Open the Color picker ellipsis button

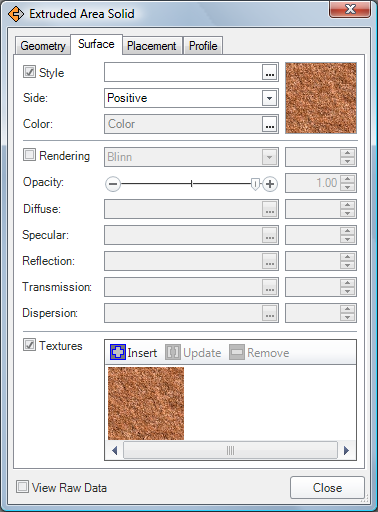pyautogui.click(x=270, y=124)
